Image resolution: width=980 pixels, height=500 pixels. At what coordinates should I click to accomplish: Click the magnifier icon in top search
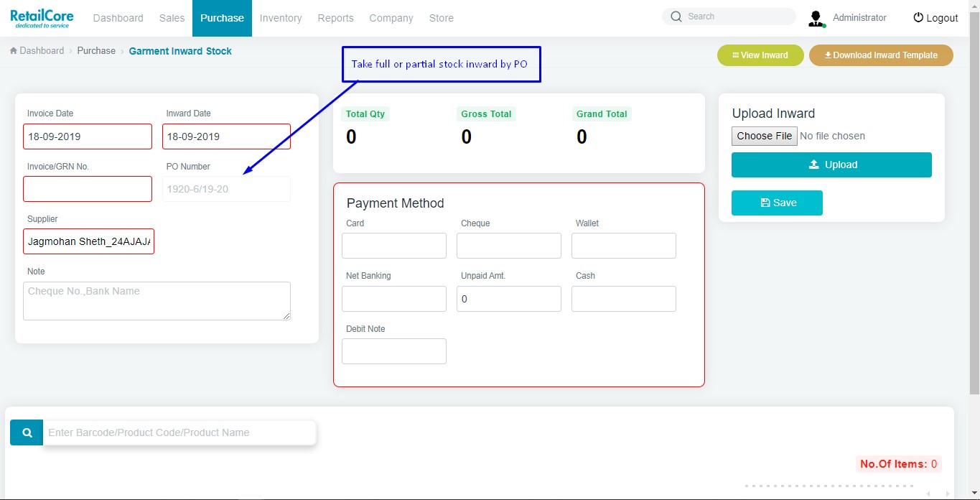coord(676,17)
